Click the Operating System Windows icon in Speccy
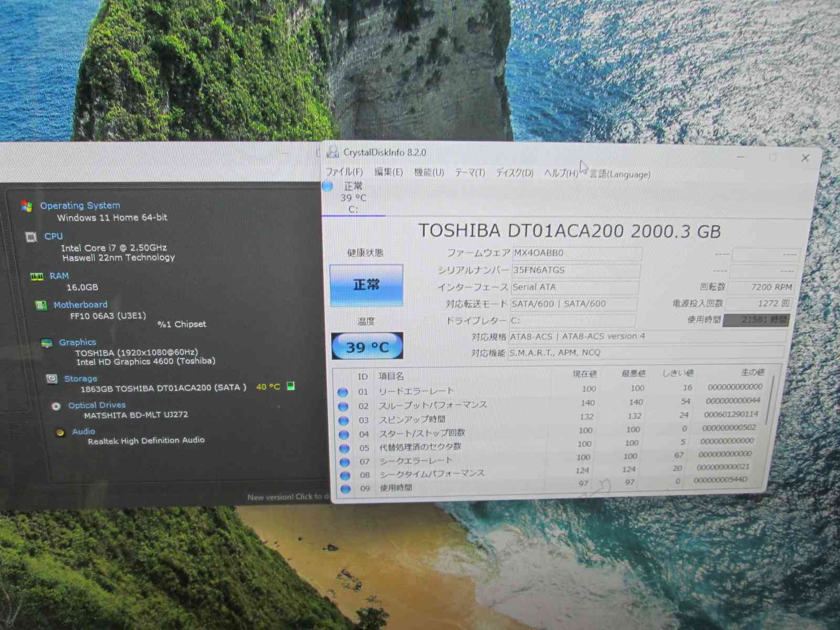 click(26, 206)
